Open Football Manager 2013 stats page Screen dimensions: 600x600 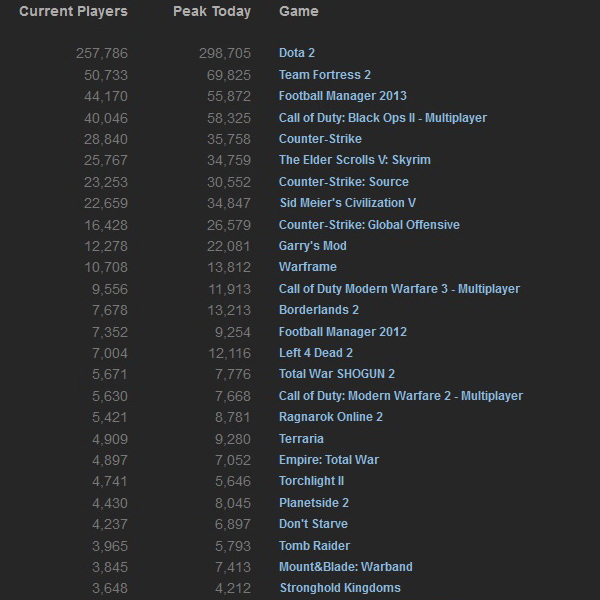coord(342,96)
